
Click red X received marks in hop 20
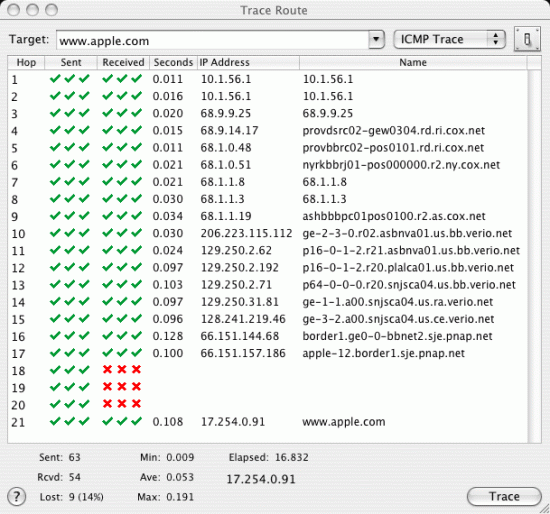122,403
